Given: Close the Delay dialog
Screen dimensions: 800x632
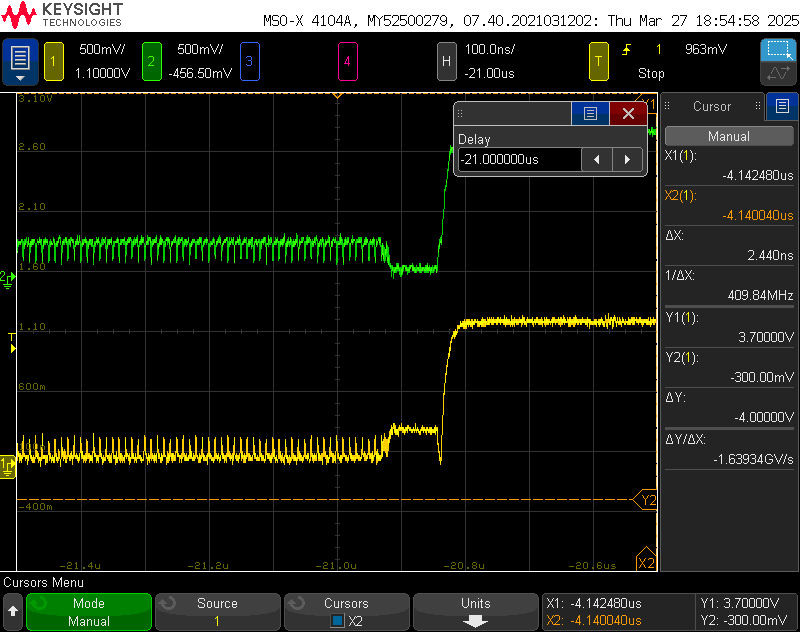Looking at the screenshot, I should point(628,113).
